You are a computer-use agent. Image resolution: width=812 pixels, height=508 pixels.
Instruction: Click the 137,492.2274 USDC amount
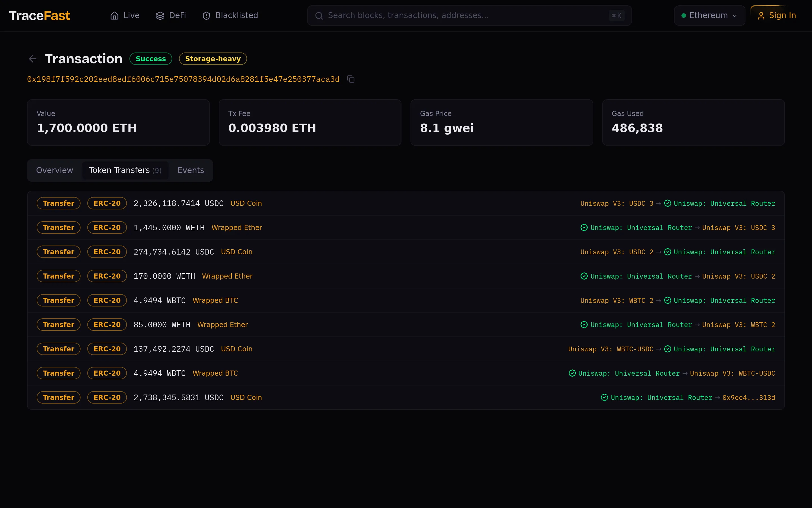174,349
